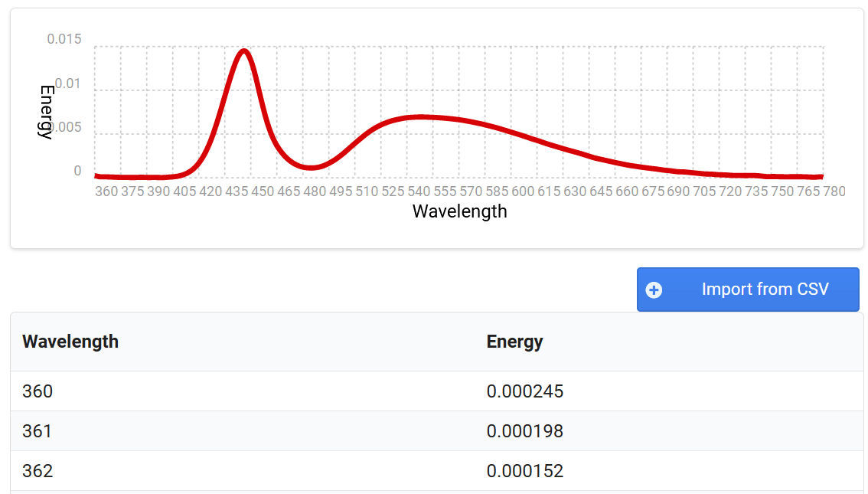Click the 780 tick label on the x-axis
The image size is (868, 494).
[834, 191]
